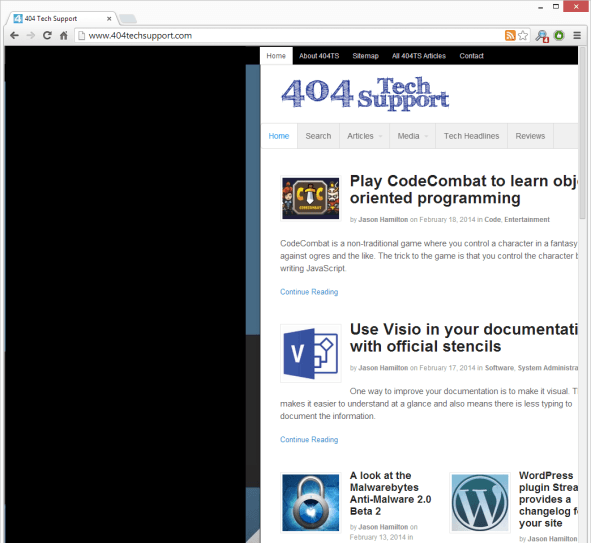
Task: Click the 404 Tech Support logo
Action: (x=365, y=93)
